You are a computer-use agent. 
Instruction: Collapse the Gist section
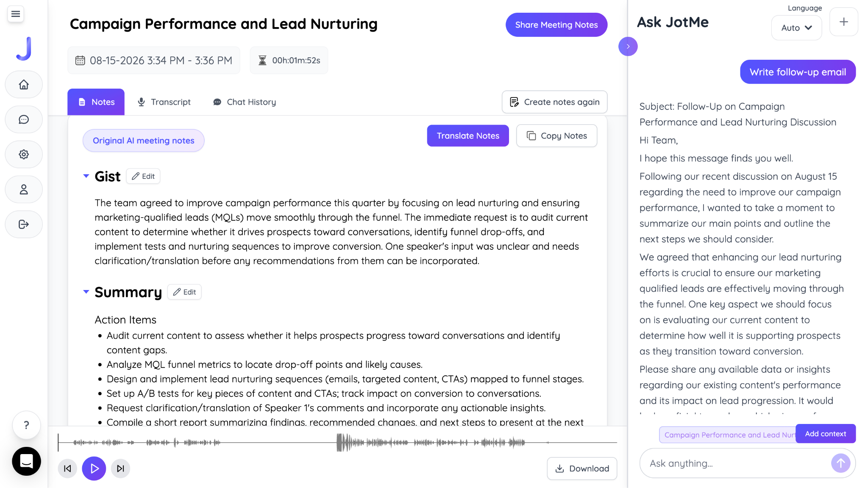[86, 176]
